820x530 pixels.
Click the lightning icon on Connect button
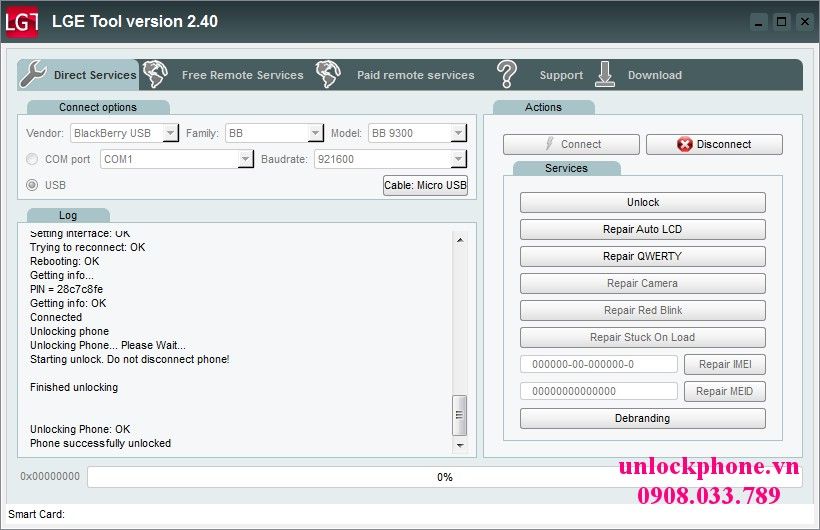549,144
